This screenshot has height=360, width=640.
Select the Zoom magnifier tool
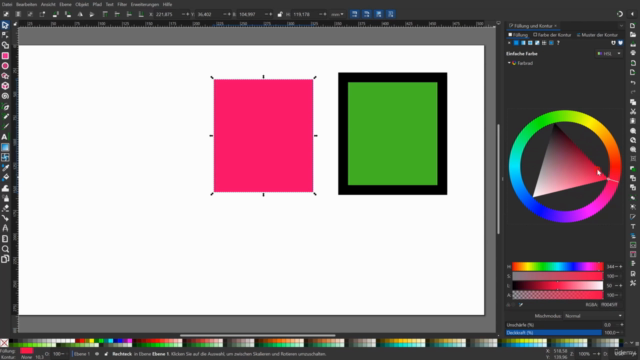(x=5, y=249)
